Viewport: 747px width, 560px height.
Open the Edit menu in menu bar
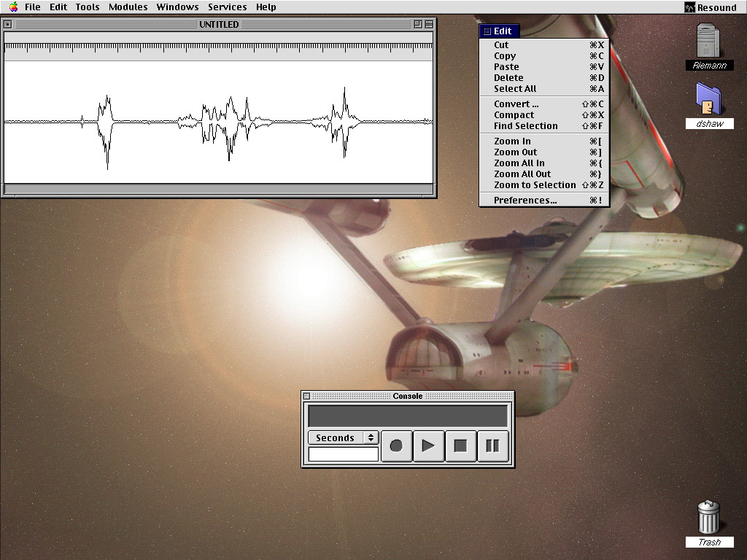[58, 7]
